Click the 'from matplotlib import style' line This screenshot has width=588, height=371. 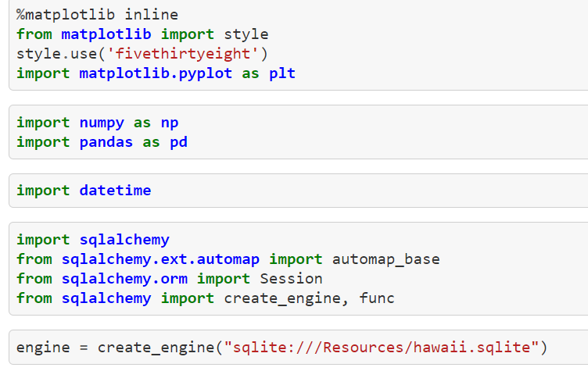142,34
